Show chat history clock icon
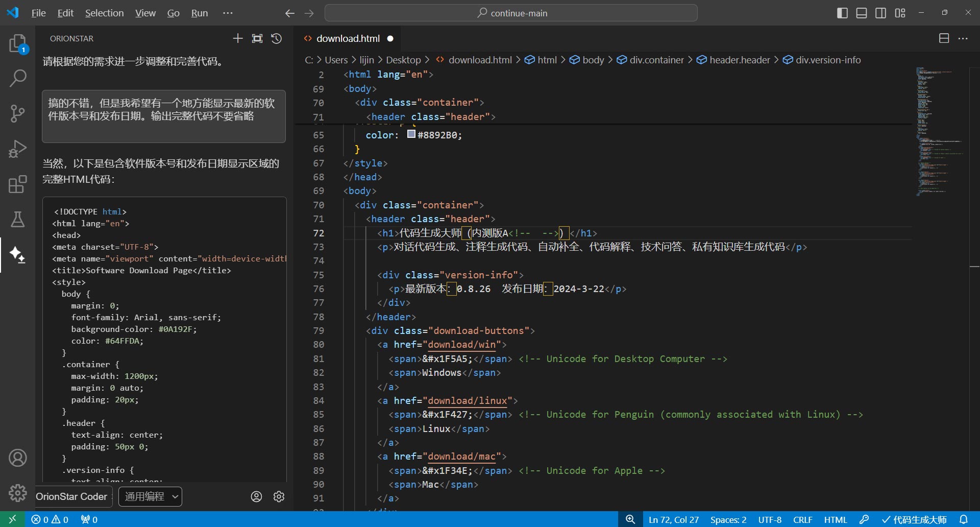This screenshot has height=527, width=980. [x=277, y=39]
